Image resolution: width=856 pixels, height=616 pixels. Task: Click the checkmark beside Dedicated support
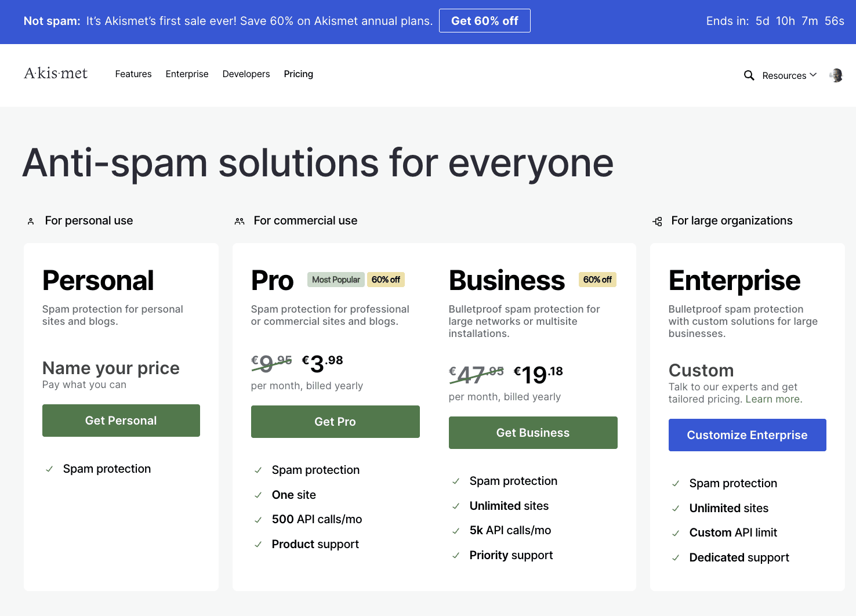click(x=676, y=558)
